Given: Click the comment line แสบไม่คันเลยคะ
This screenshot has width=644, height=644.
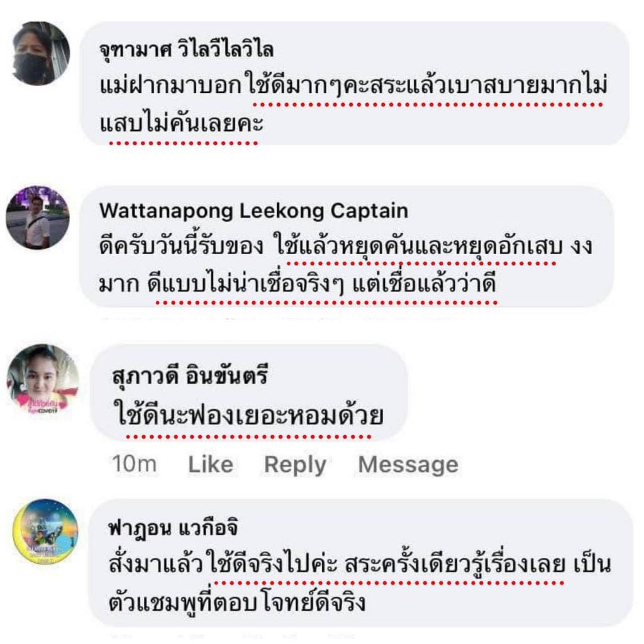Looking at the screenshot, I should point(181,124).
